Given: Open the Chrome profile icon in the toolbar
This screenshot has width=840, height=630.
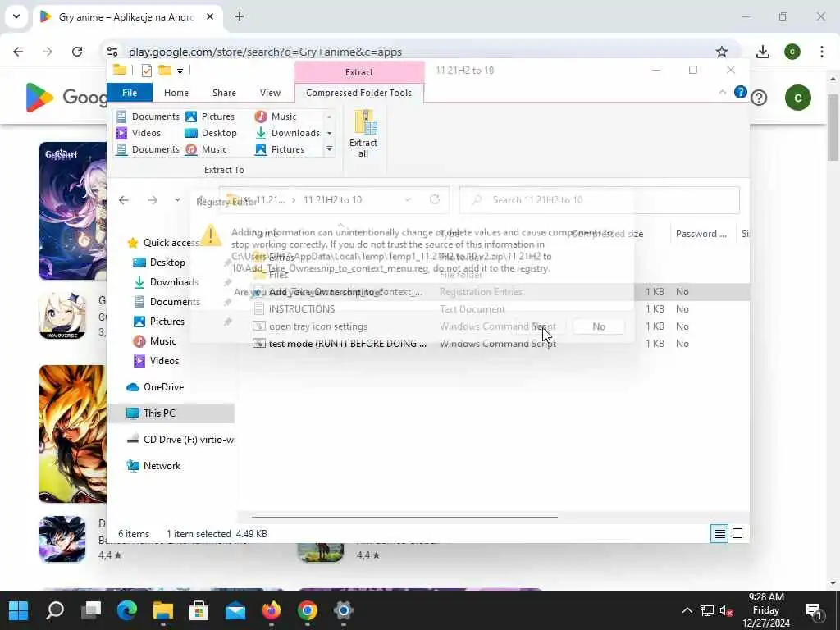Looking at the screenshot, I should [792, 52].
